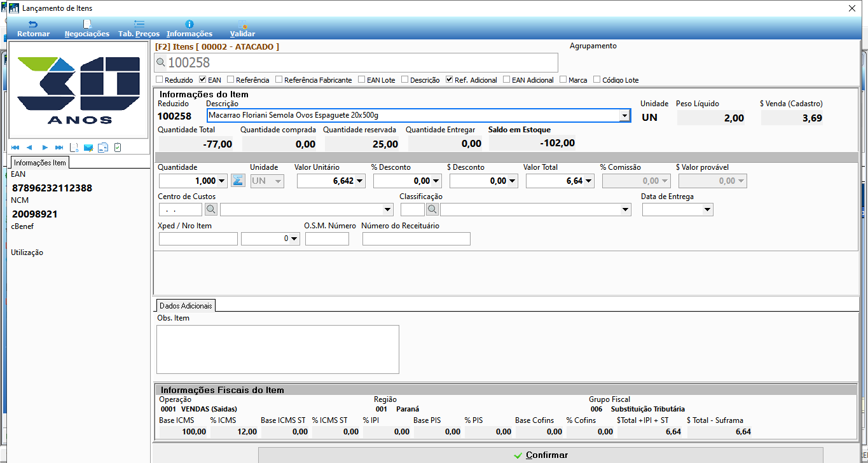Click into the Obs. Item text area
Viewport: 868px width, 463px height.
278,349
